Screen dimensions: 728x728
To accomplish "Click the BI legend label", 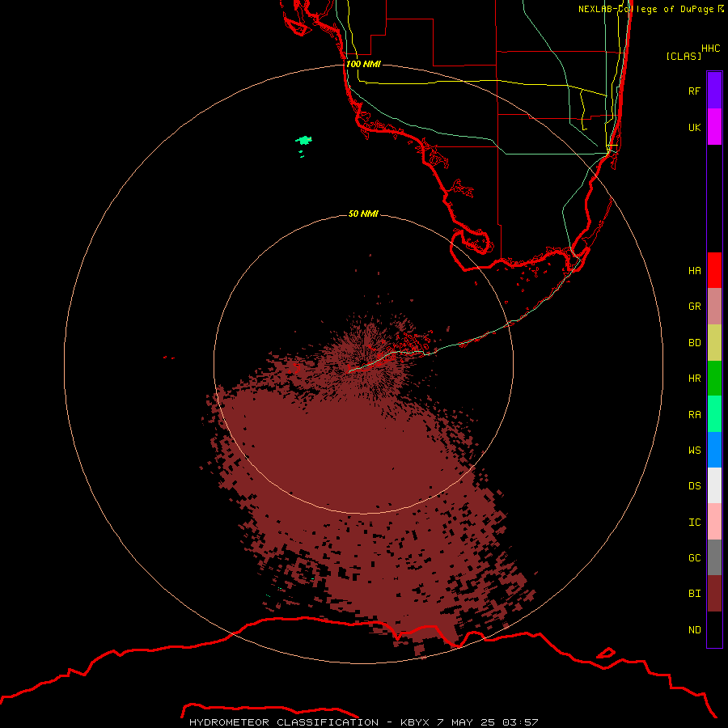I will (x=694, y=594).
